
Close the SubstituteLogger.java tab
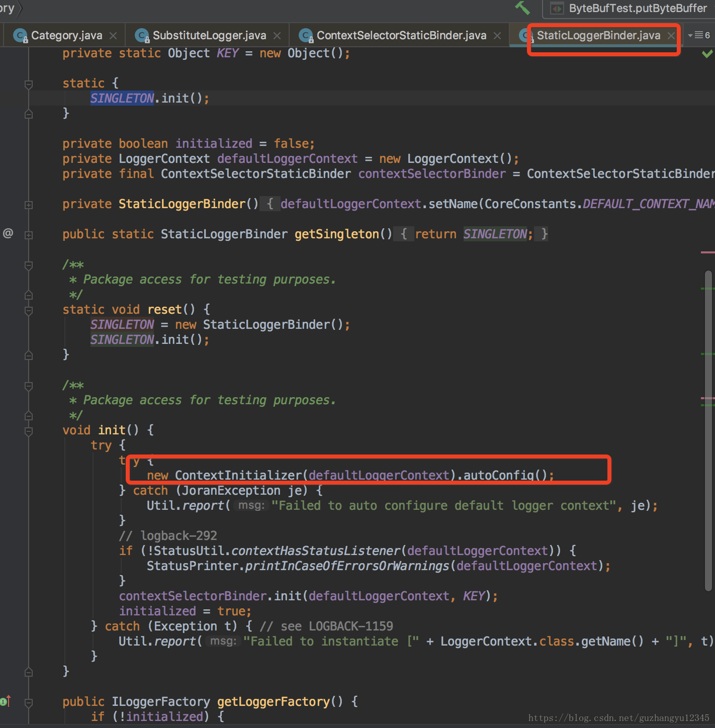(x=277, y=36)
